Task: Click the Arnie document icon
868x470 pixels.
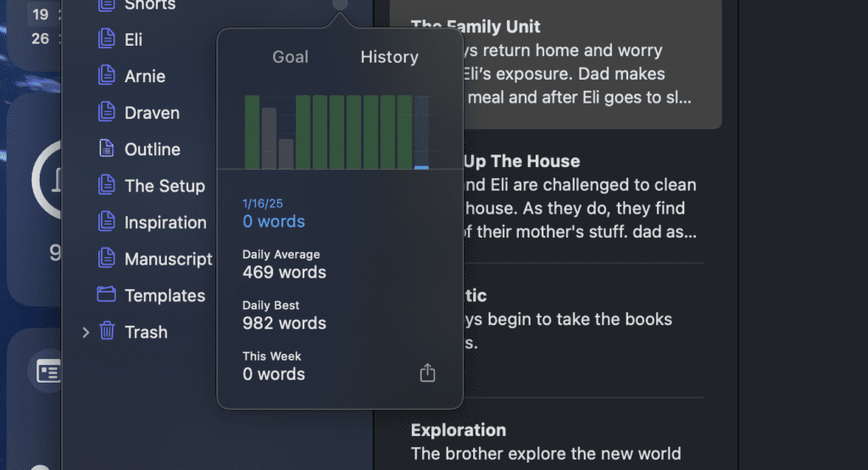Action: pos(106,76)
